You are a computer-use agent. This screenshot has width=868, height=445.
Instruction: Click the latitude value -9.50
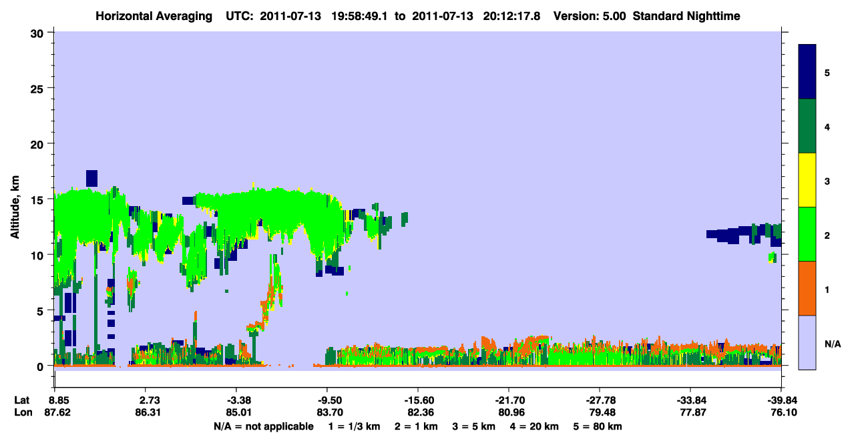coord(330,400)
